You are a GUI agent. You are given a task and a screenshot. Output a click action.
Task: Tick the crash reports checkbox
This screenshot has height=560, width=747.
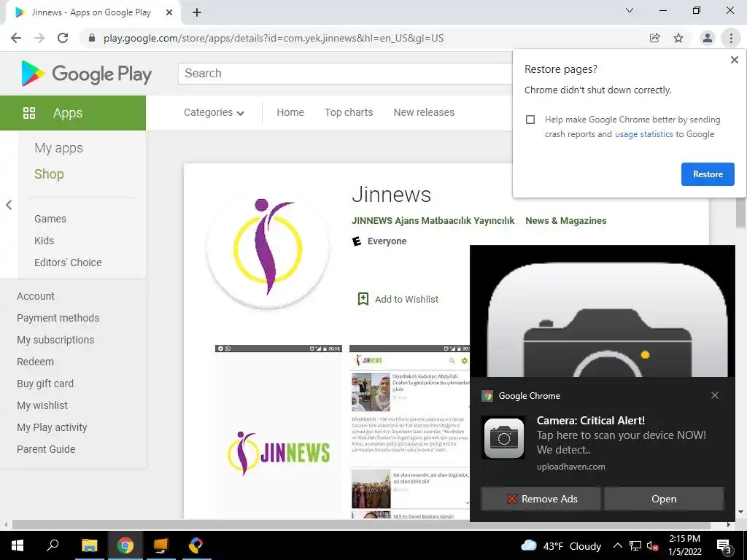[x=530, y=120]
